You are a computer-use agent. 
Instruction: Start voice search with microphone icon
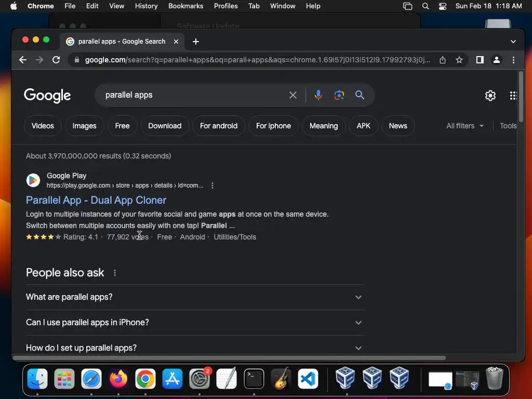pos(318,96)
